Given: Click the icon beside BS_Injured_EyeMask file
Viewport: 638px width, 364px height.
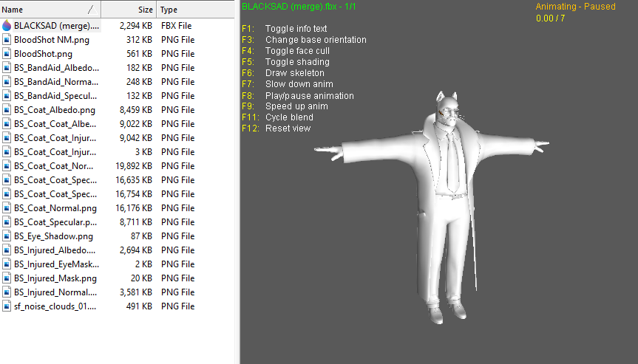Looking at the screenshot, I should tap(7, 264).
